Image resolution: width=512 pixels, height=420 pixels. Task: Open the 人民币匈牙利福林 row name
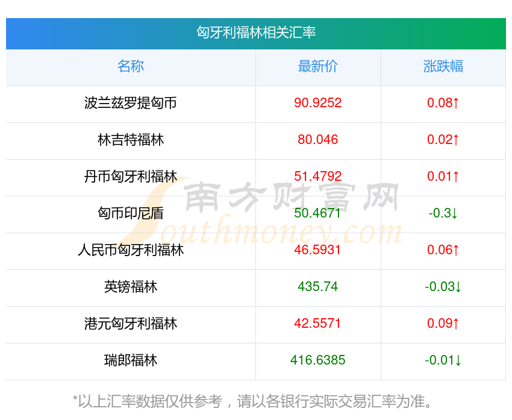coord(131,250)
